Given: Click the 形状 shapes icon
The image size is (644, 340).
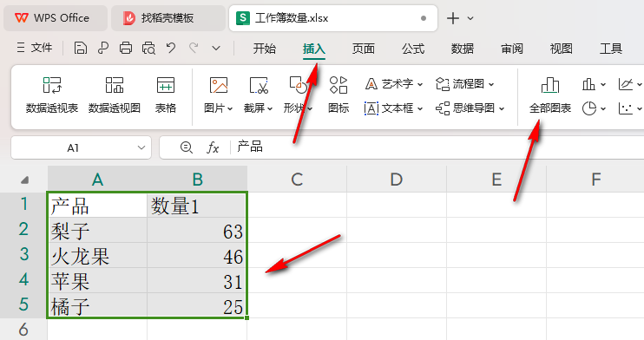Looking at the screenshot, I should (299, 85).
